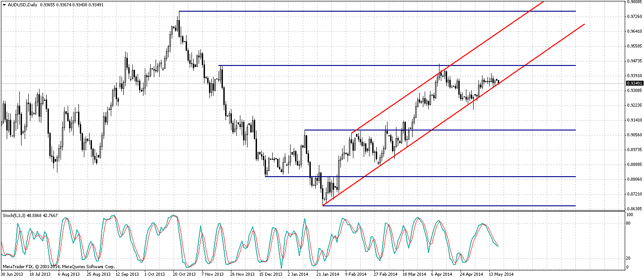Viewport: 644px width, 278px height.
Task: Click the 13 May 2014 date label
Action: 501,274
